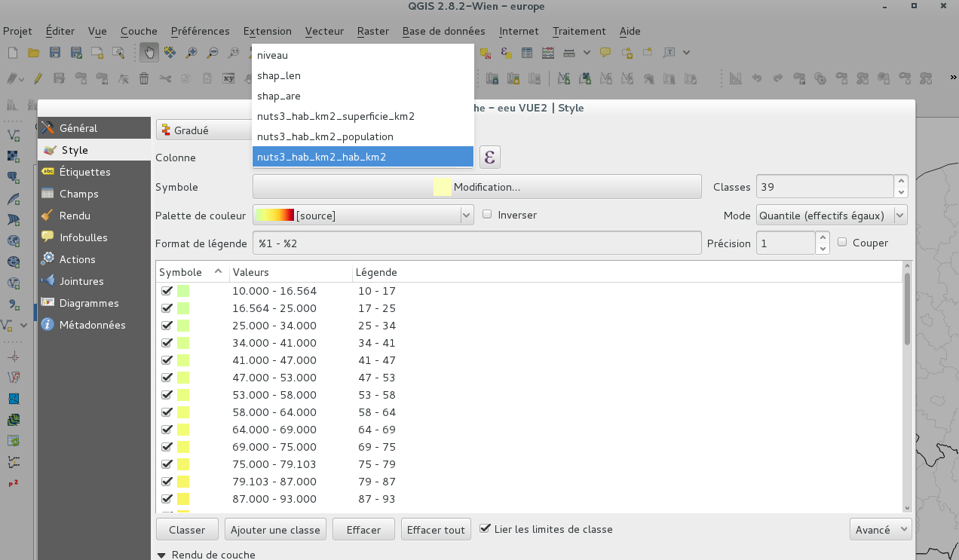Click the yellow symbol color swatch
Viewport: 959px width, 560px height.
[443, 186]
